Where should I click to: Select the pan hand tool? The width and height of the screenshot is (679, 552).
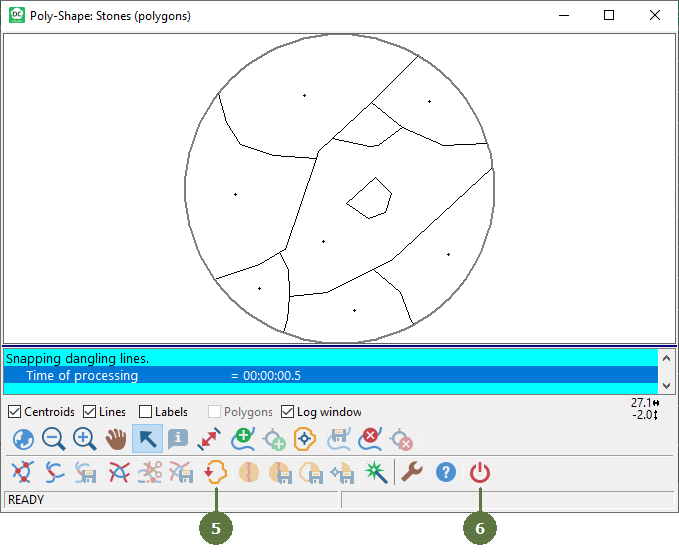pyautogui.click(x=116, y=439)
